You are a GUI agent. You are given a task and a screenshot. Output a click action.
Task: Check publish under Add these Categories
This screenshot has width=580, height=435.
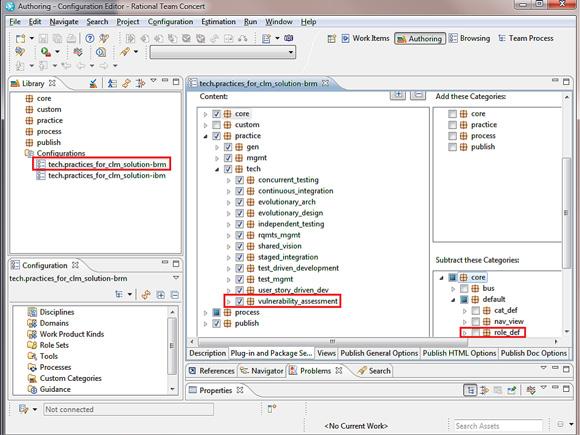[x=452, y=147]
